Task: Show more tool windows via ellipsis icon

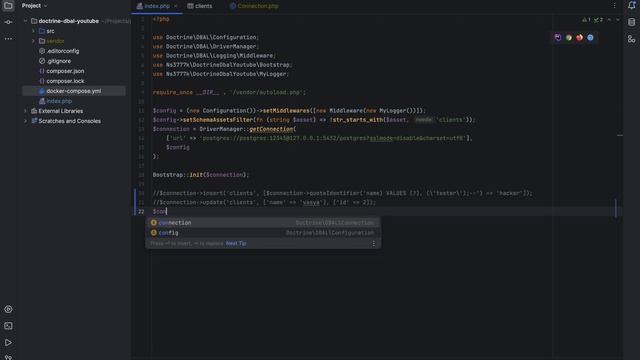Action: [x=8, y=39]
